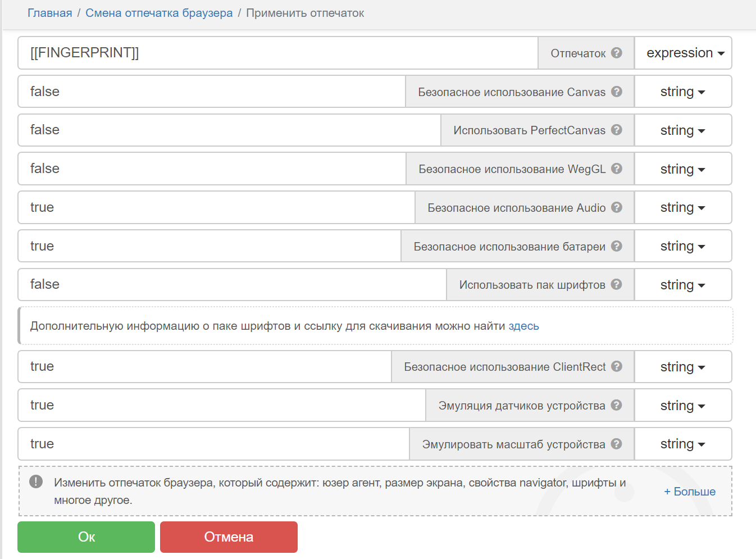The width and height of the screenshot is (756, 559).
Task: Click help icon for Безопасное использование Canvas
Action: 616,92
